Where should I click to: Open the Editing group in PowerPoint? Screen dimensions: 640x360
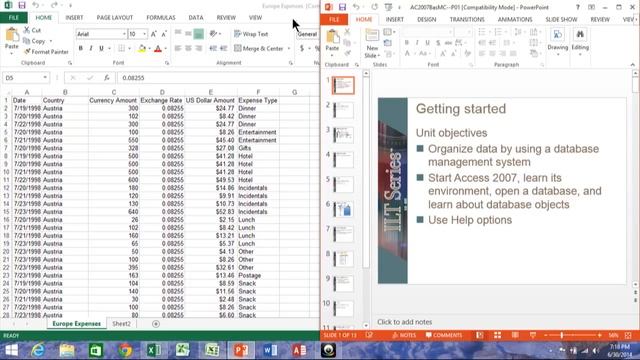pyautogui.click(x=580, y=42)
